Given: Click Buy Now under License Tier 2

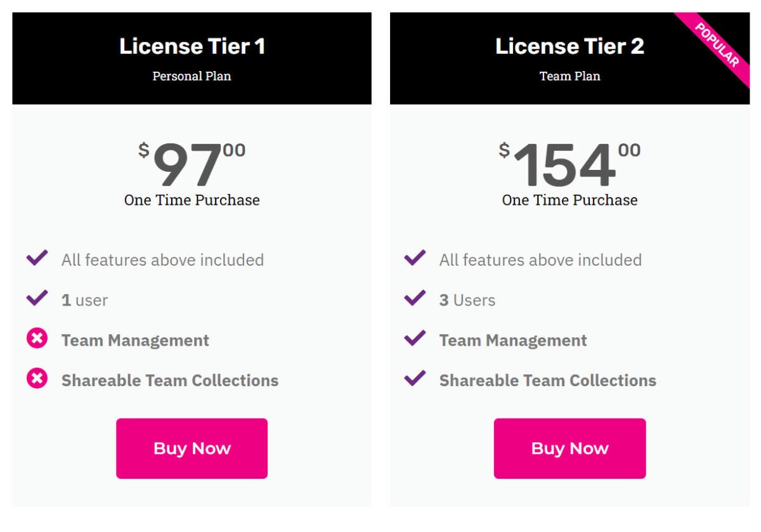Looking at the screenshot, I should click(569, 448).
